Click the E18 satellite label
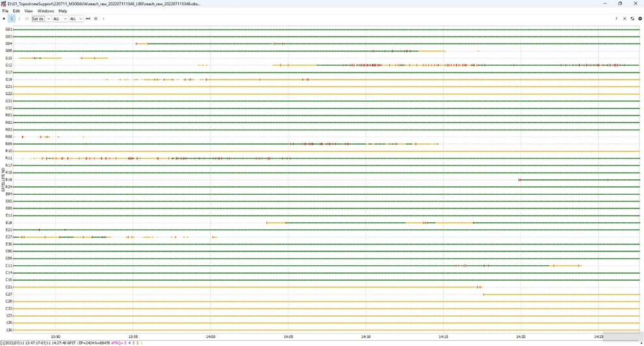The height and width of the screenshot is (346, 644). (x=8, y=223)
